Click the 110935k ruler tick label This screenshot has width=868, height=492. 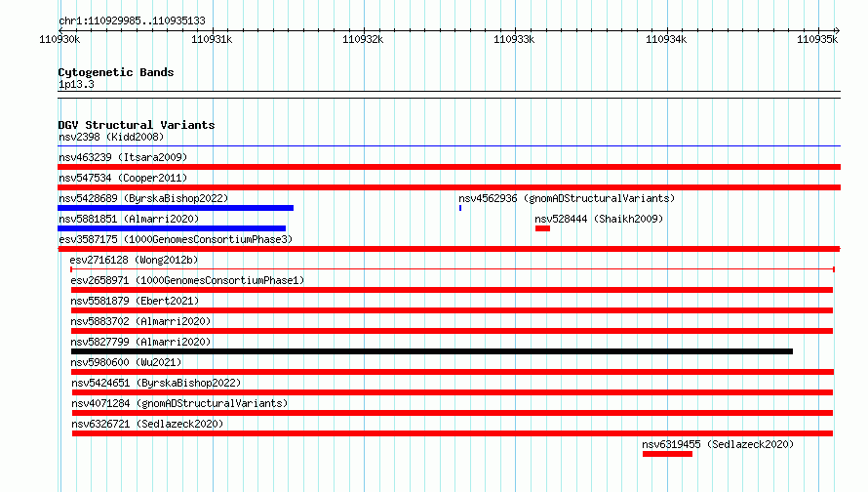817,39
